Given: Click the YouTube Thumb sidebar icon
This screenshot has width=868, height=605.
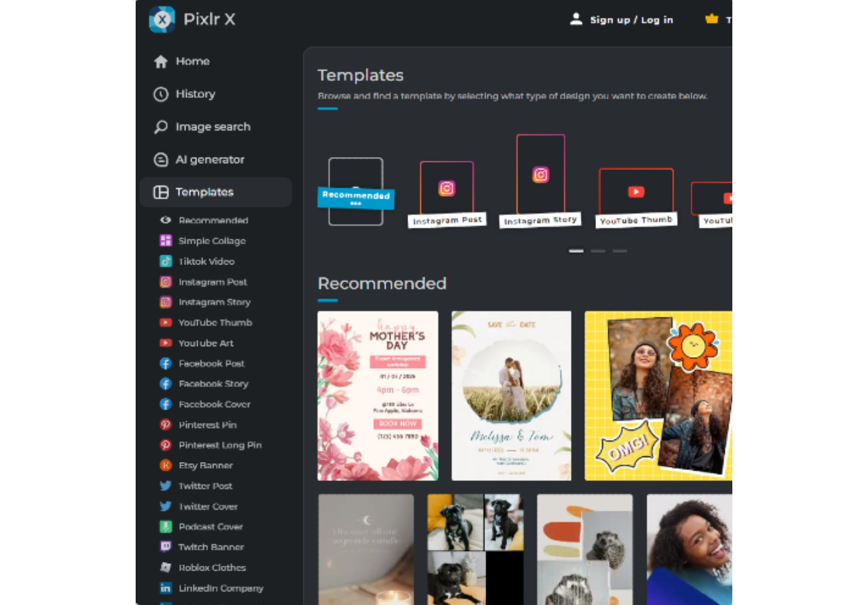Looking at the screenshot, I should [x=166, y=322].
